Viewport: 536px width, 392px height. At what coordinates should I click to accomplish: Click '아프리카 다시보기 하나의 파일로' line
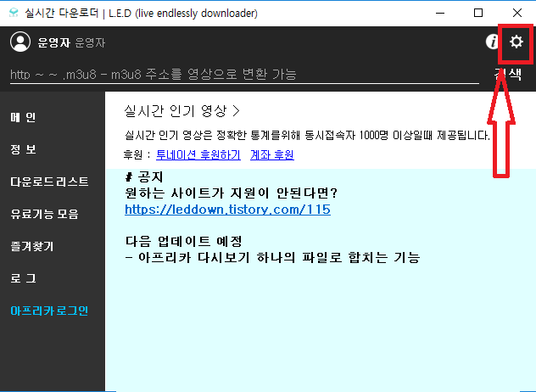click(x=272, y=257)
